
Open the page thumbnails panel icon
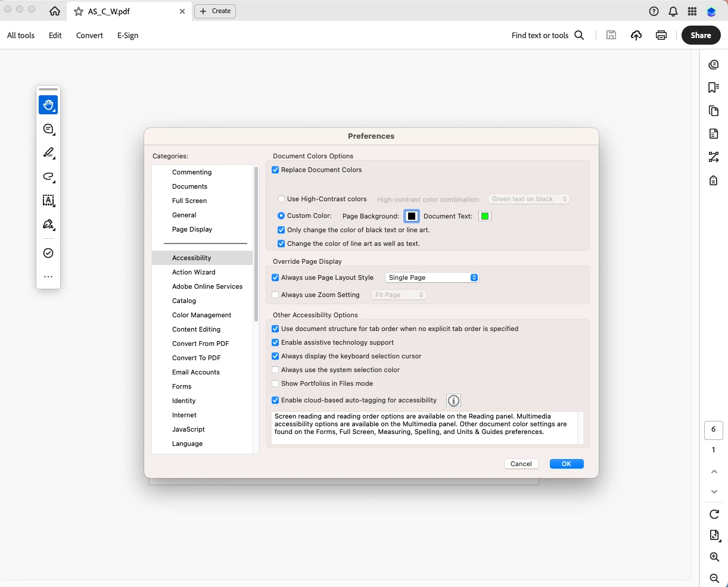714,111
